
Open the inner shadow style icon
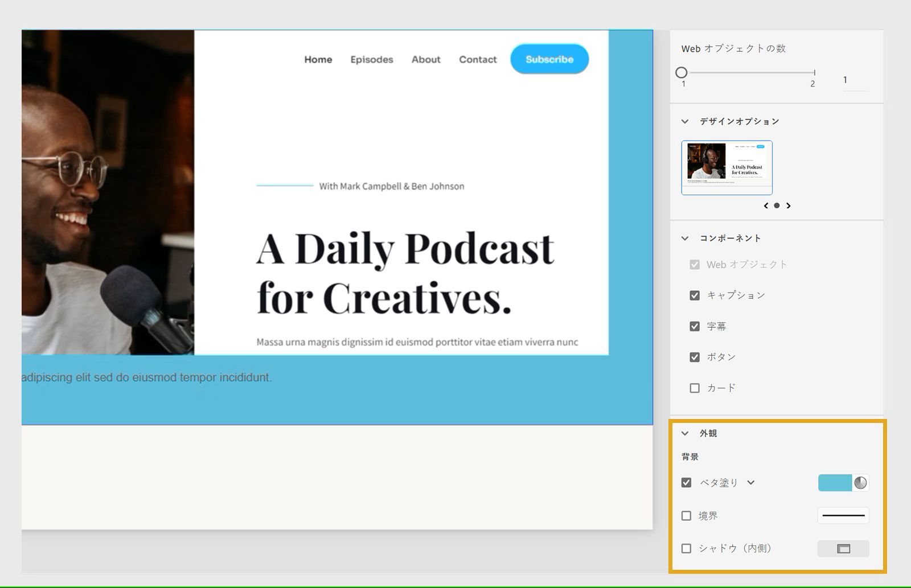click(843, 549)
